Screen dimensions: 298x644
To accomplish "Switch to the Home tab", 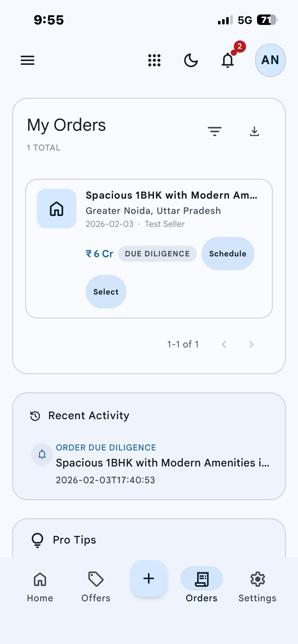I will pos(40,585).
